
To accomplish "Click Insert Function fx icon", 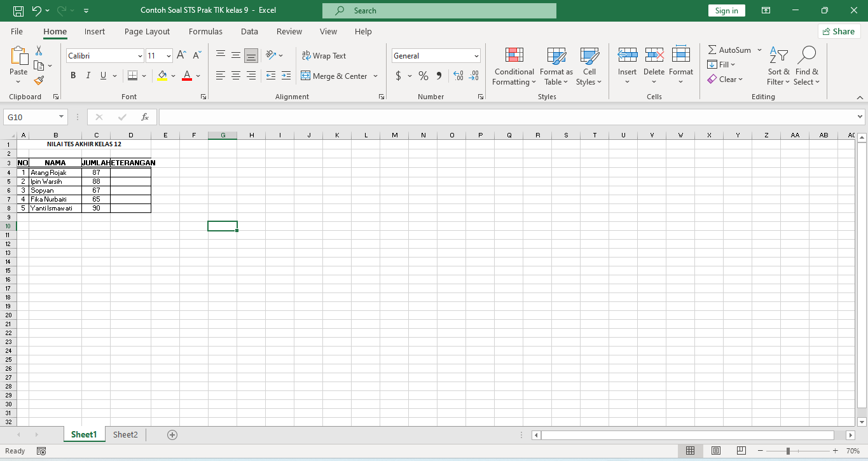I will point(145,117).
